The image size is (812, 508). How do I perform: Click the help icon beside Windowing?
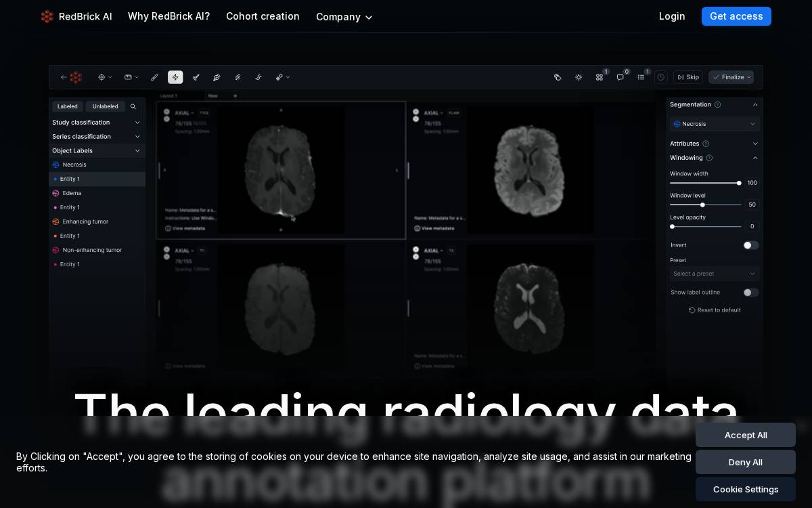[709, 158]
